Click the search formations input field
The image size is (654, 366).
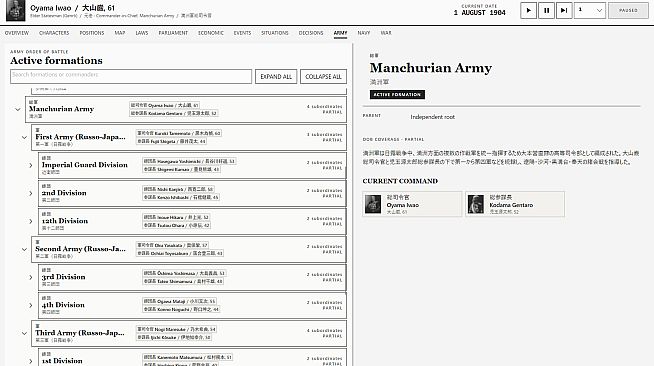pyautogui.click(x=131, y=76)
